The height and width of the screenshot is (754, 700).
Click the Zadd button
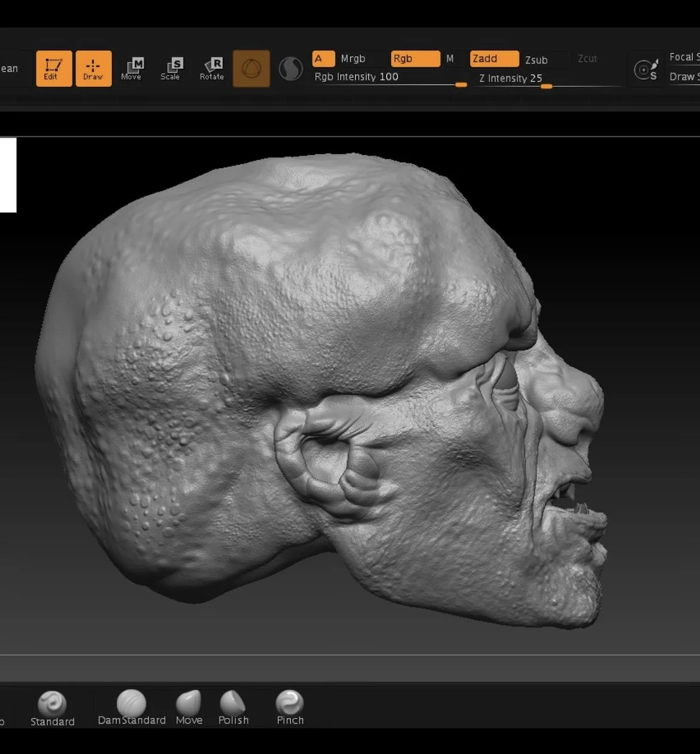click(493, 59)
